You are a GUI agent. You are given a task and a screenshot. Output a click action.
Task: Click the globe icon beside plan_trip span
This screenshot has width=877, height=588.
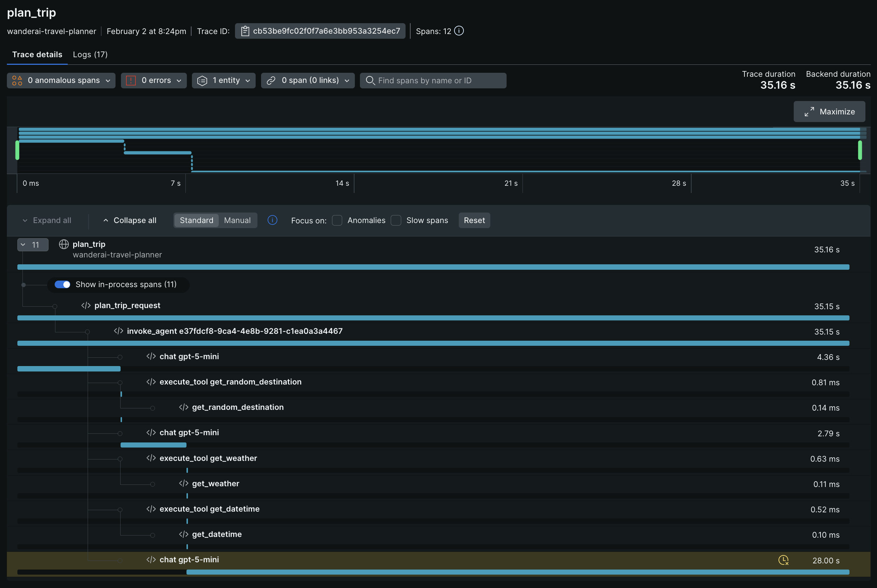click(64, 244)
